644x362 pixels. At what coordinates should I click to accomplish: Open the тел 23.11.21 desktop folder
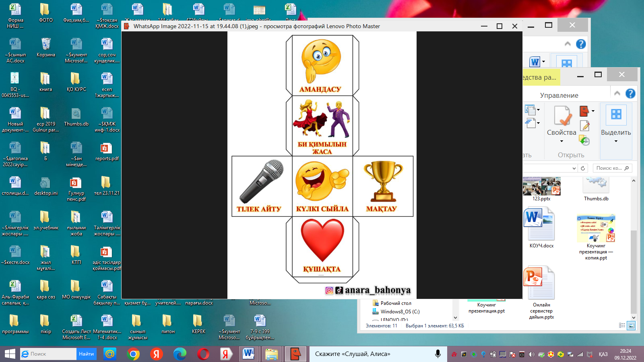107,186
